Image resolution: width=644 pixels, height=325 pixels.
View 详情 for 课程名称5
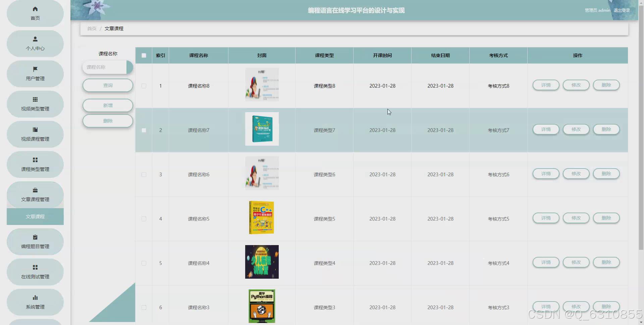tap(546, 218)
